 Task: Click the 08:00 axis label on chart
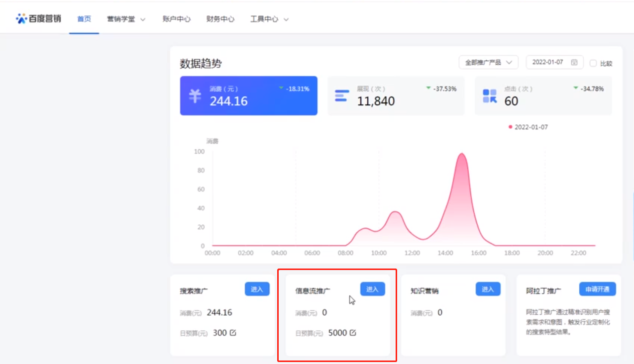(345, 253)
